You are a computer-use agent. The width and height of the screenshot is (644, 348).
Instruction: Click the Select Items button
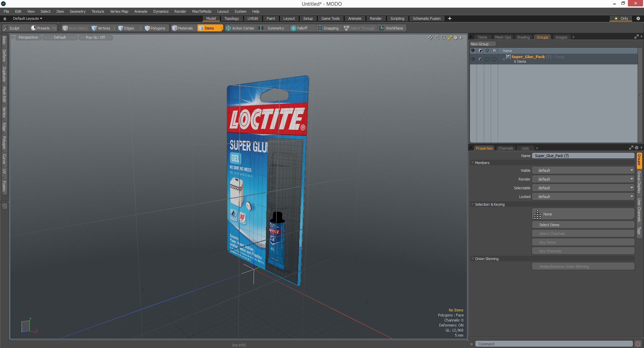point(583,225)
